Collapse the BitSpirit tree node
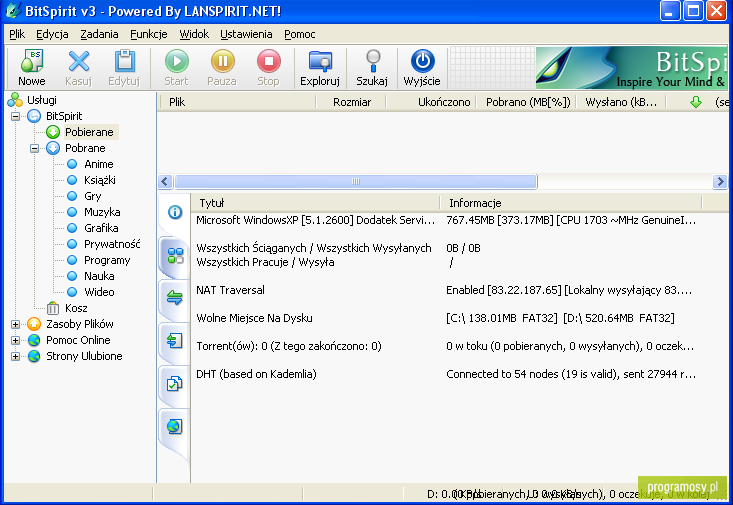This screenshot has height=505, width=733. pyautogui.click(x=15, y=116)
